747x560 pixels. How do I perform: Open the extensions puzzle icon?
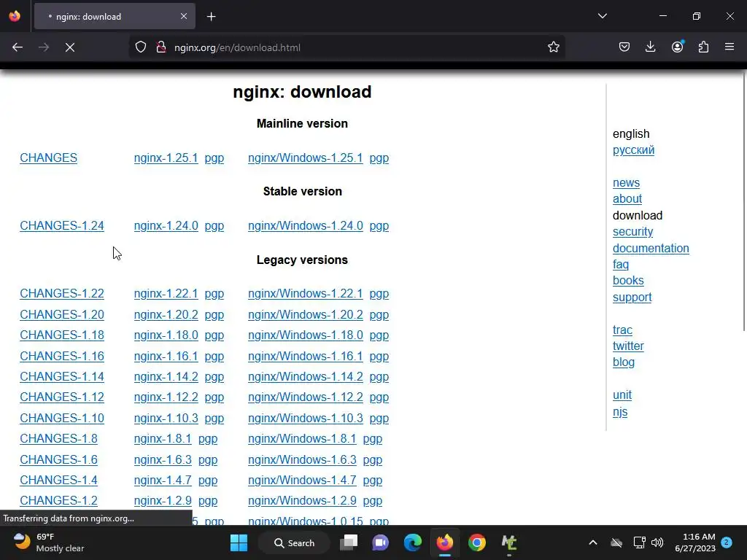[703, 47]
